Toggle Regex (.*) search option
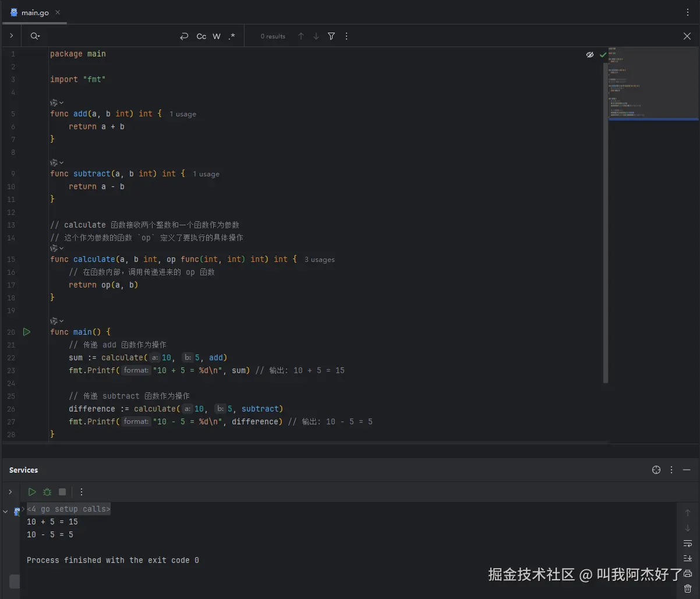The height and width of the screenshot is (599, 700). [x=232, y=36]
